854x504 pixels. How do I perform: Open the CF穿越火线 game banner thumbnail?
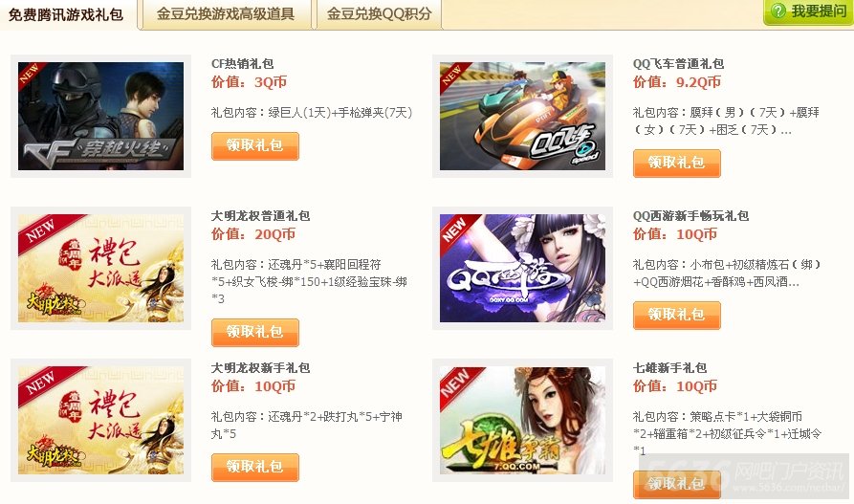coord(100,116)
